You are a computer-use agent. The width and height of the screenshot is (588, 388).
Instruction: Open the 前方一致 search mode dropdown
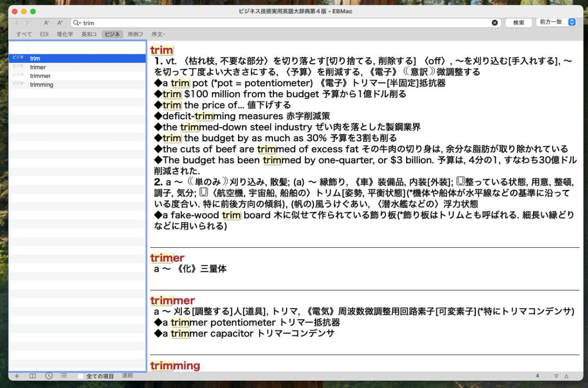point(556,22)
